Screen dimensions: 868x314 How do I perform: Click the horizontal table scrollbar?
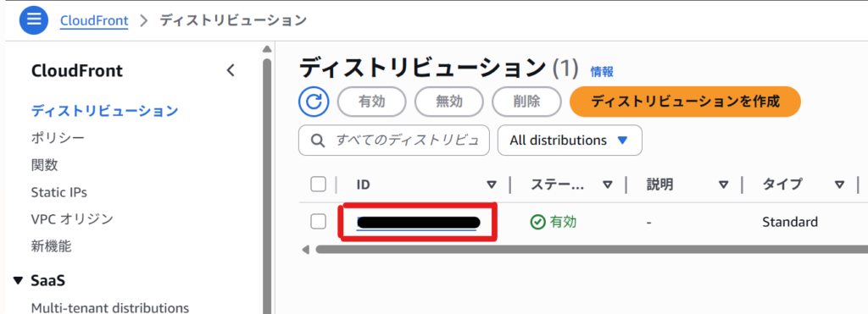click(587, 250)
